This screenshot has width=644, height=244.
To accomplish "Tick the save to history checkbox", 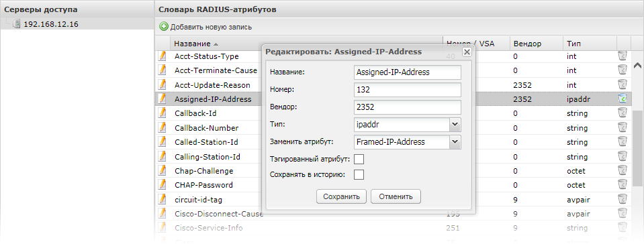I will (x=359, y=175).
